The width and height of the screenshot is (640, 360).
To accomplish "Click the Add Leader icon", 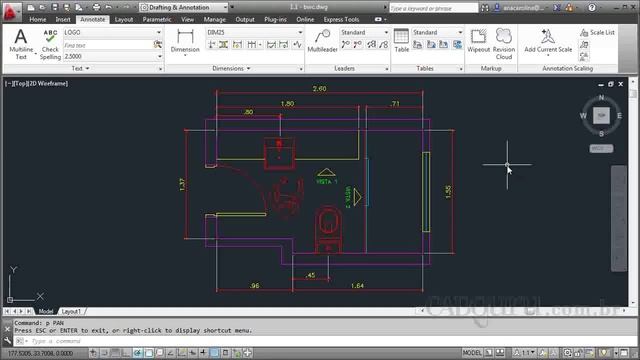I will click(346, 44).
